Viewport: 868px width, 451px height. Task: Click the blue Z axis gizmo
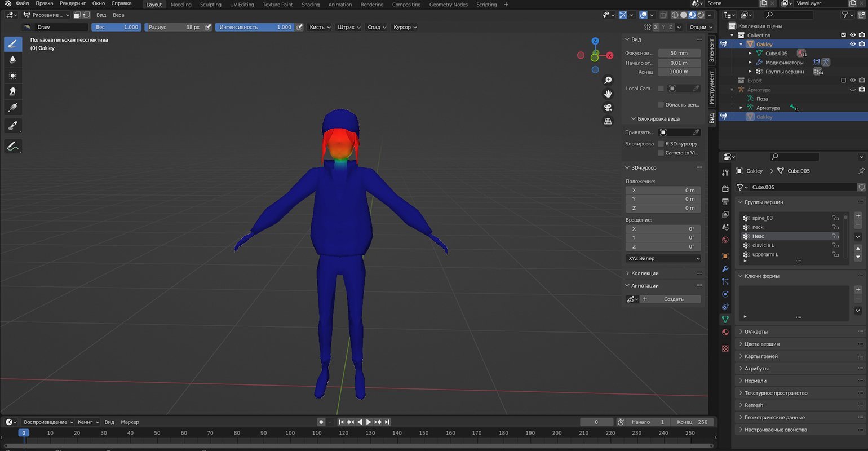(595, 41)
